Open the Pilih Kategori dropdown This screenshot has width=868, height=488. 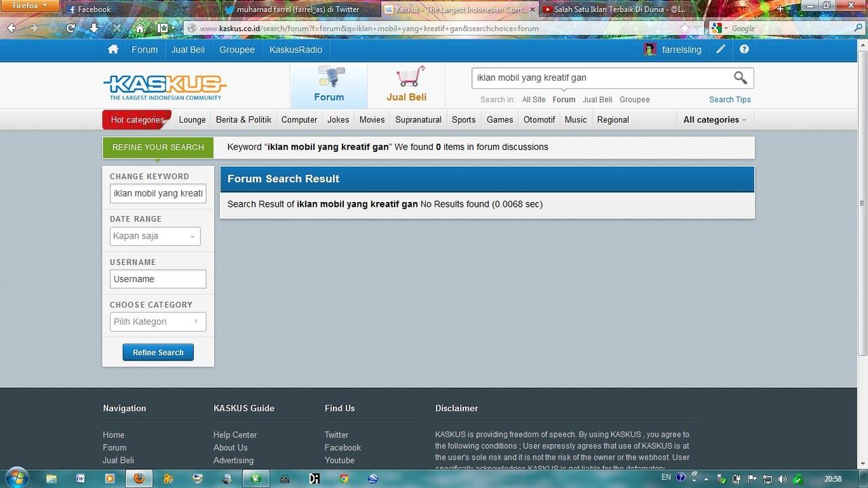pyautogui.click(x=158, y=321)
